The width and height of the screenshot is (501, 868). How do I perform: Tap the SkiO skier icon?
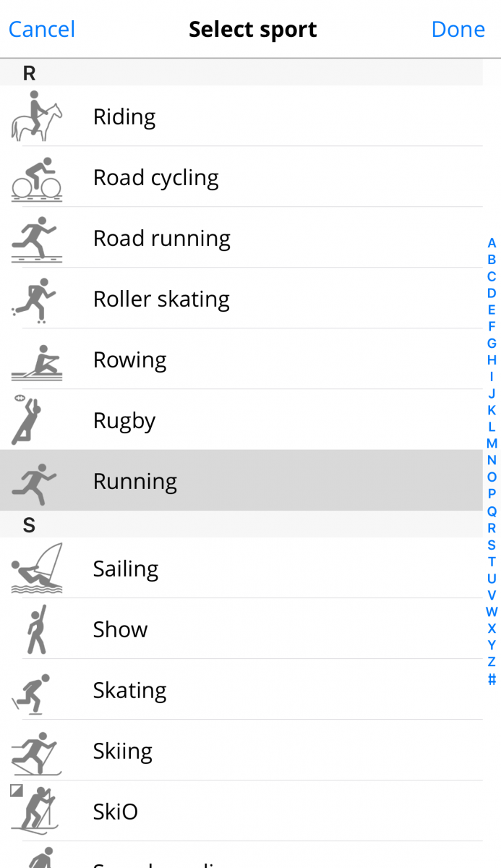pyautogui.click(x=33, y=810)
